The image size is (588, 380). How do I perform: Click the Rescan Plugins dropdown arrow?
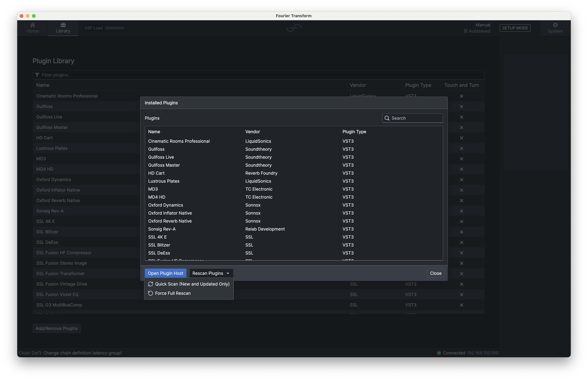click(x=228, y=273)
